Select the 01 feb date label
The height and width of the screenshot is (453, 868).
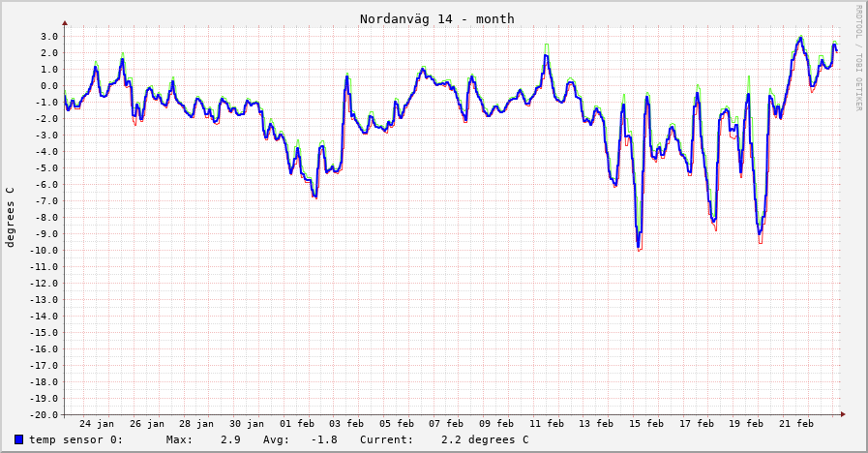coord(297,423)
